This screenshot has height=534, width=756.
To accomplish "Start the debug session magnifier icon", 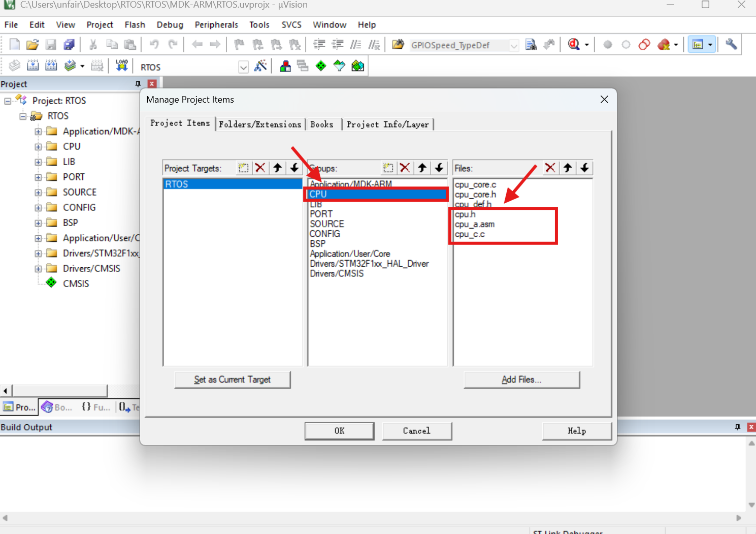I will pos(574,45).
